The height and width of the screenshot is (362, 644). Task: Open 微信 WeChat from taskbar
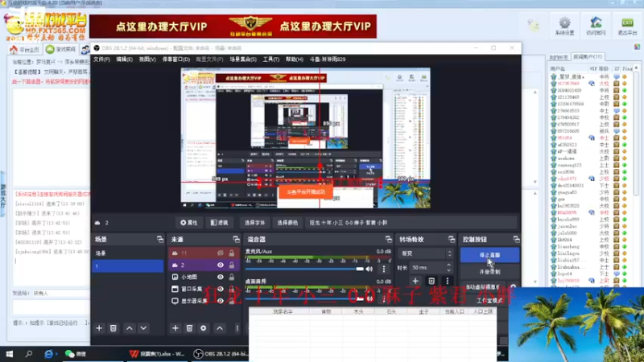tap(76, 354)
